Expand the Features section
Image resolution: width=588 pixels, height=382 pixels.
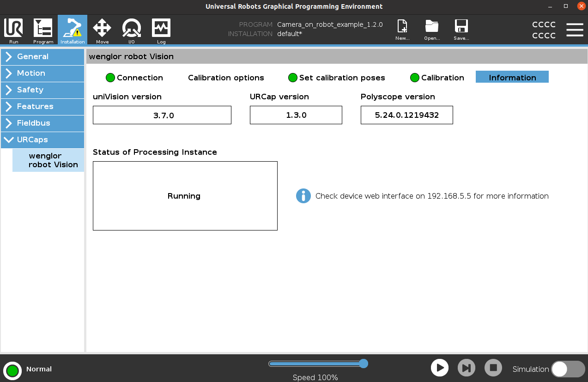coord(42,107)
